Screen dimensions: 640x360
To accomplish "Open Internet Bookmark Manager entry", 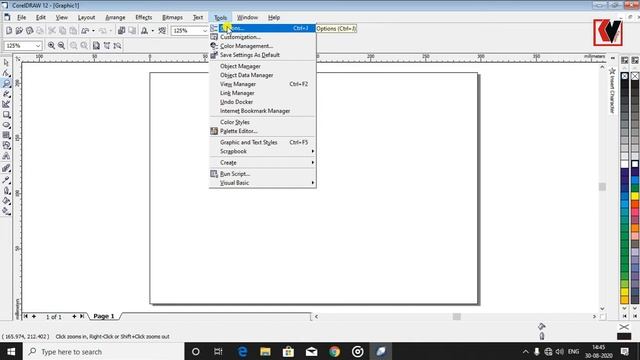I will click(263, 111).
